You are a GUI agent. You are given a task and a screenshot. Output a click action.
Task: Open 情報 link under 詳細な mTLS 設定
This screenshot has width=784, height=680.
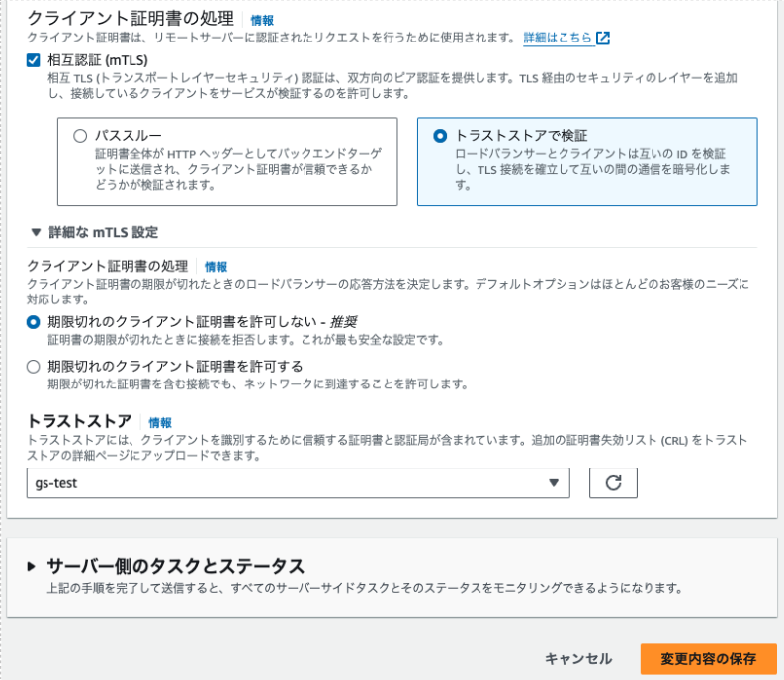[216, 267]
